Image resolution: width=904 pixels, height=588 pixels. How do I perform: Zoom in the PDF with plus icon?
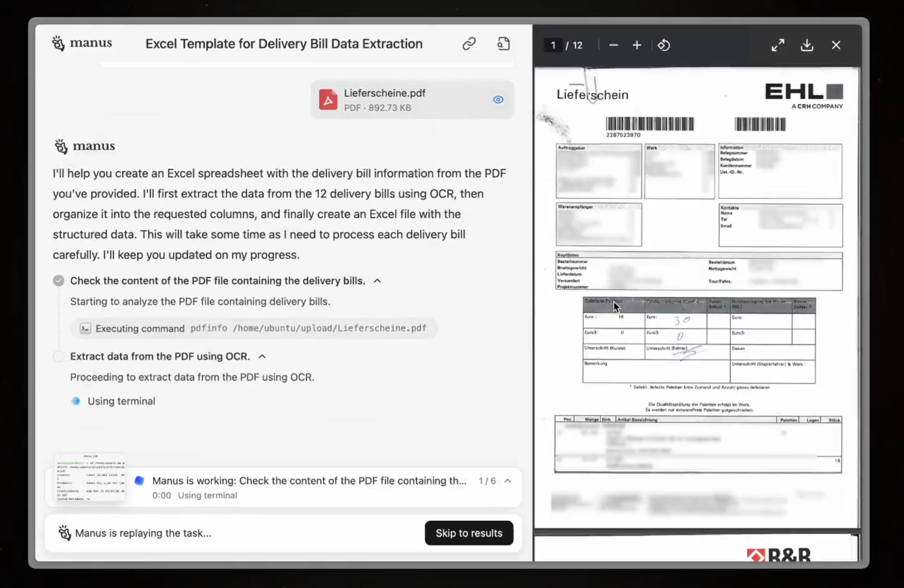click(x=637, y=45)
